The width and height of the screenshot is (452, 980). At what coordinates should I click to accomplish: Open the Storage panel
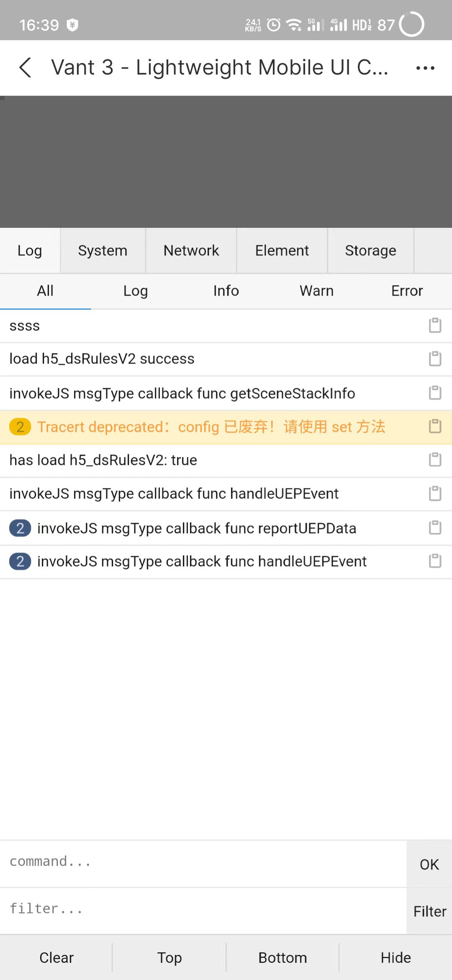coord(370,250)
